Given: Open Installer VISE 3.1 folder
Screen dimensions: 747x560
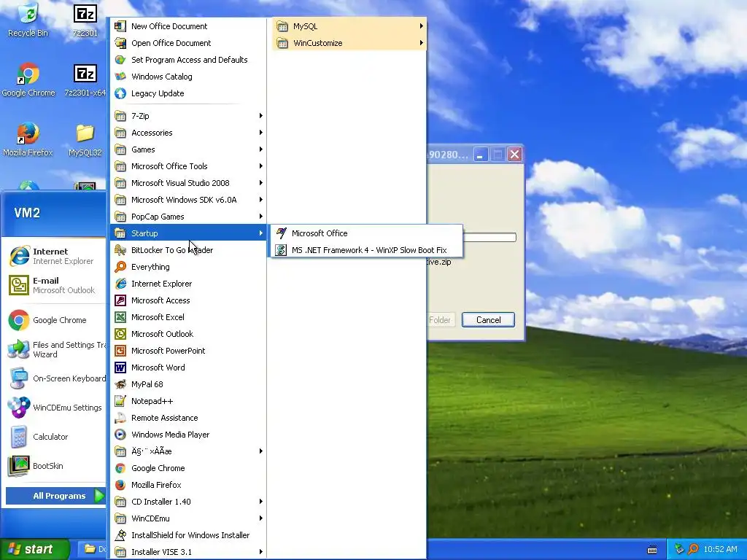Looking at the screenshot, I should [x=188, y=552].
